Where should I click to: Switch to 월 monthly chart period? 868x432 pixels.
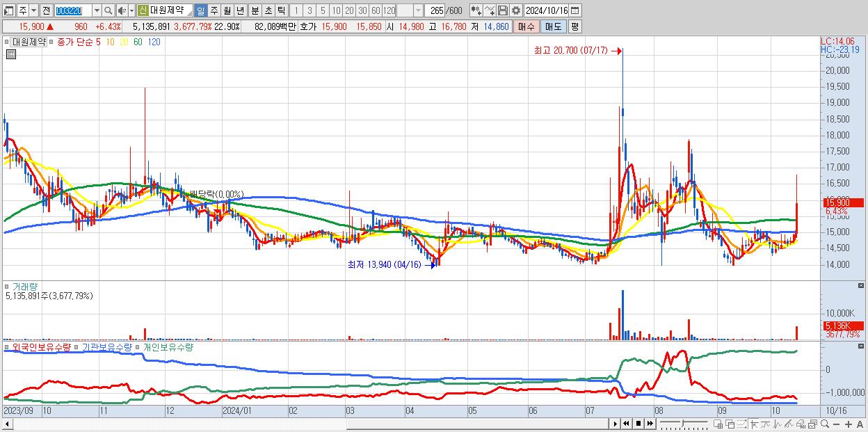(227, 10)
